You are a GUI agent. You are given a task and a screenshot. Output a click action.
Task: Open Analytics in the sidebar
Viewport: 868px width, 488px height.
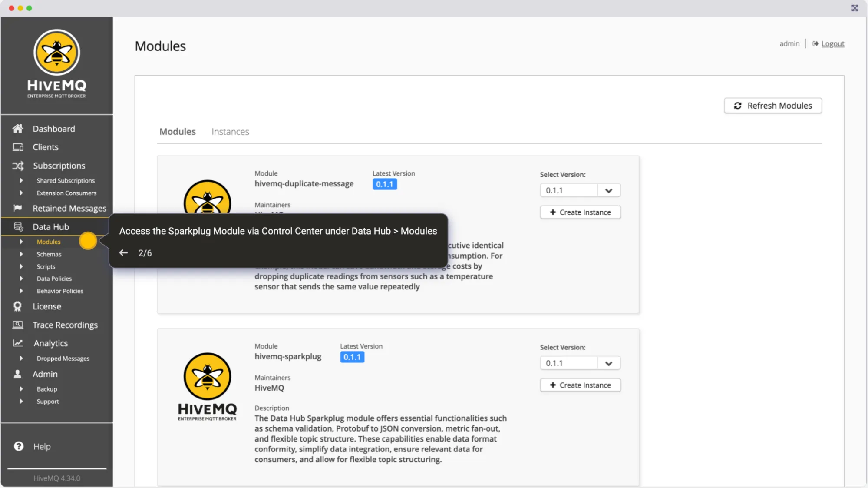(x=51, y=343)
